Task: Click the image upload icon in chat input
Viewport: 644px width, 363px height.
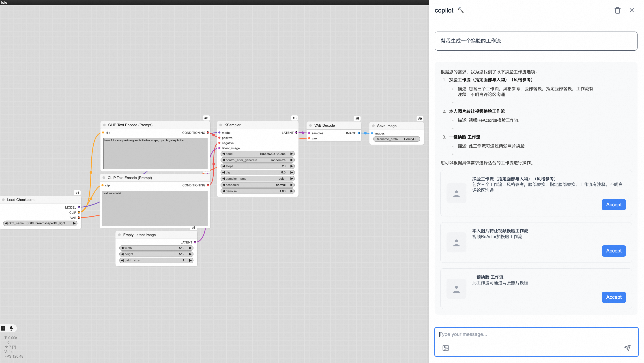Action: click(446, 348)
